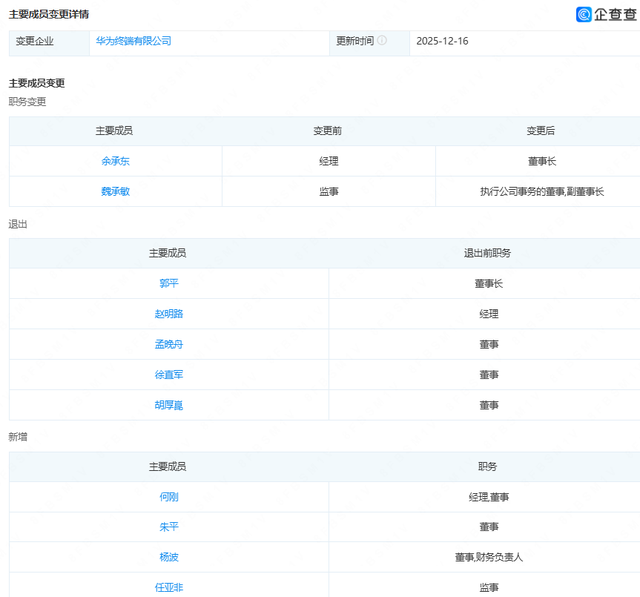Click the 退出前职务 column header
The width and height of the screenshot is (640, 597).
(x=488, y=253)
